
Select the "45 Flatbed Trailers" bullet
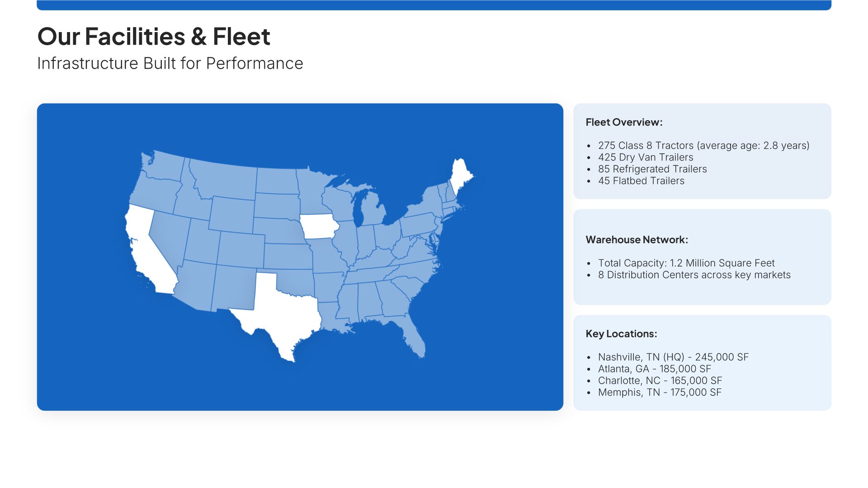[x=641, y=181]
